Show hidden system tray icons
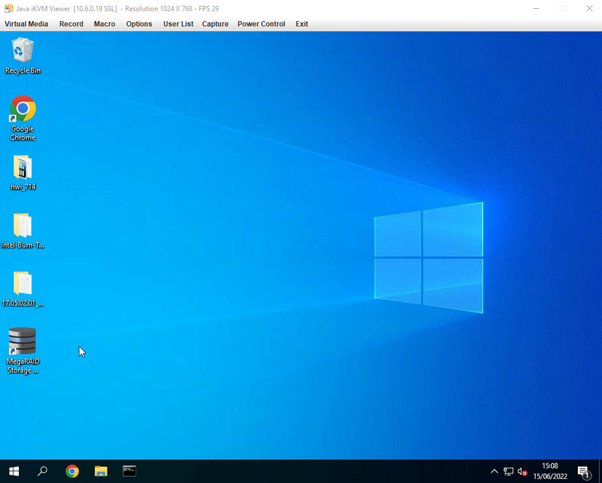The width and height of the screenshot is (602, 483). coord(494,472)
